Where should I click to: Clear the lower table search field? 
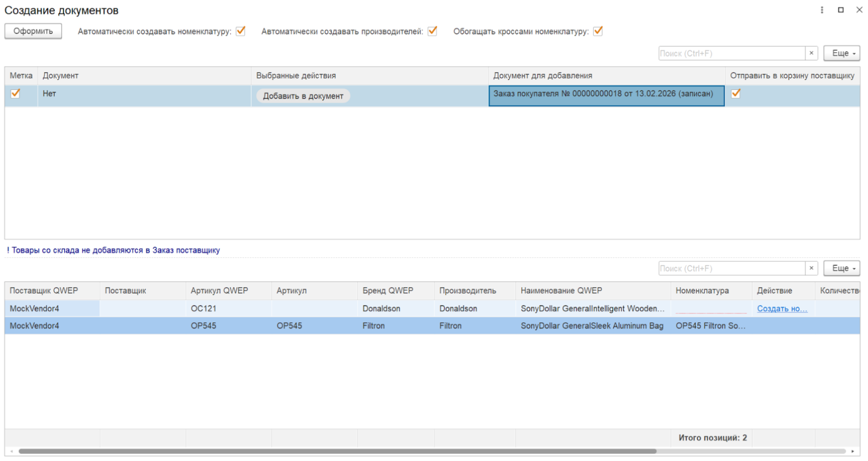pos(811,268)
